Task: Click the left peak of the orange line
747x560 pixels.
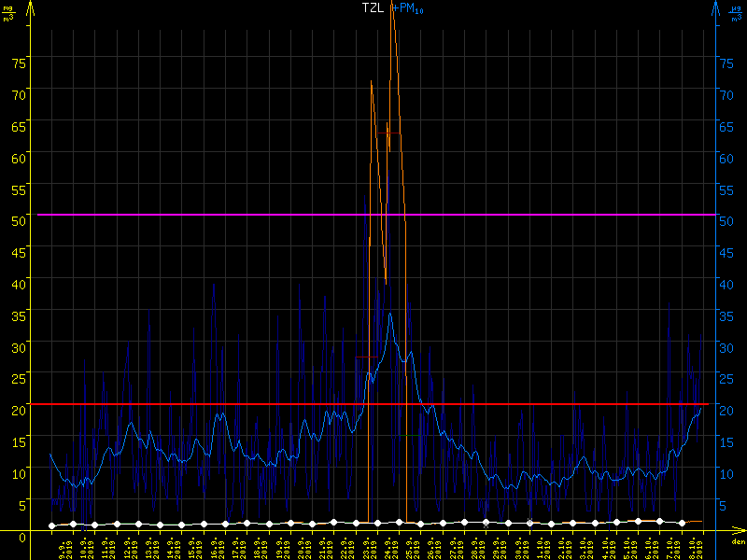Action: point(372,82)
